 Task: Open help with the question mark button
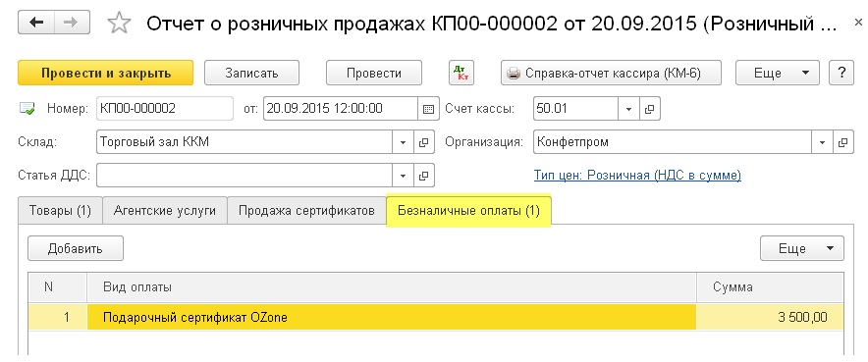point(841,73)
